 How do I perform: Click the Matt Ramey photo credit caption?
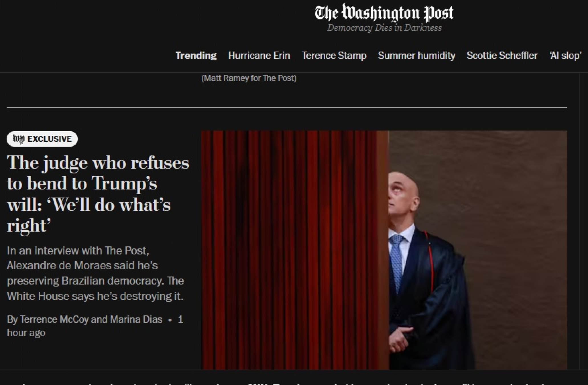coord(249,78)
